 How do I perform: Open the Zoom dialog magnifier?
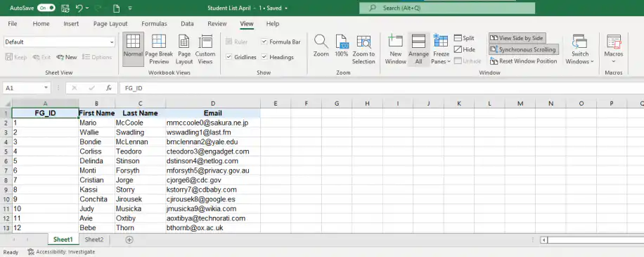click(321, 46)
